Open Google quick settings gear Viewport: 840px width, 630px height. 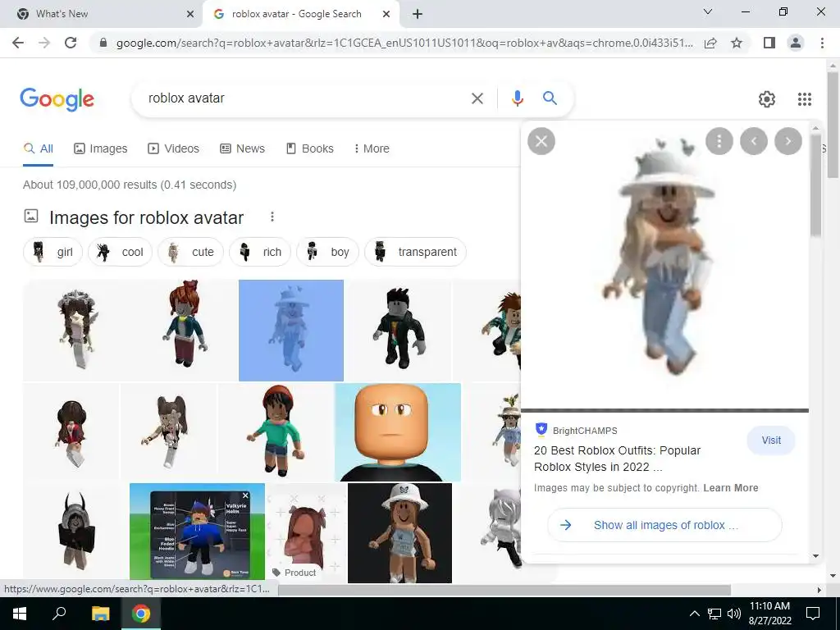pos(767,99)
